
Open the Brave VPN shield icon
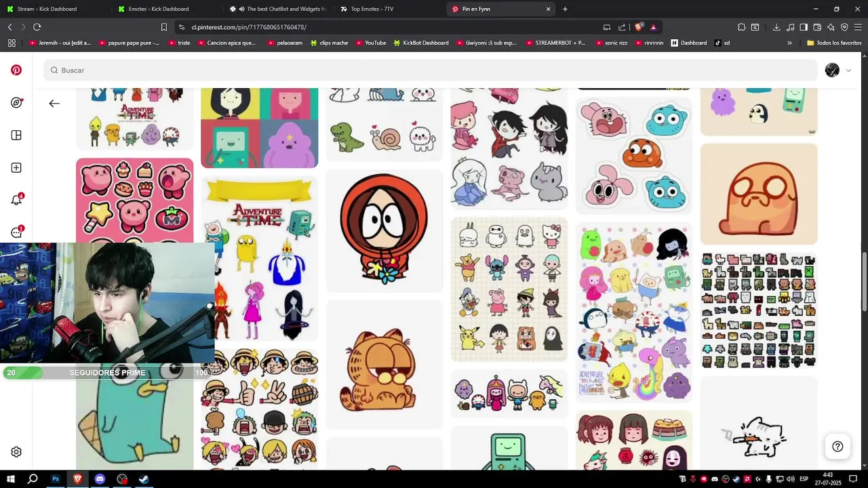844,27
